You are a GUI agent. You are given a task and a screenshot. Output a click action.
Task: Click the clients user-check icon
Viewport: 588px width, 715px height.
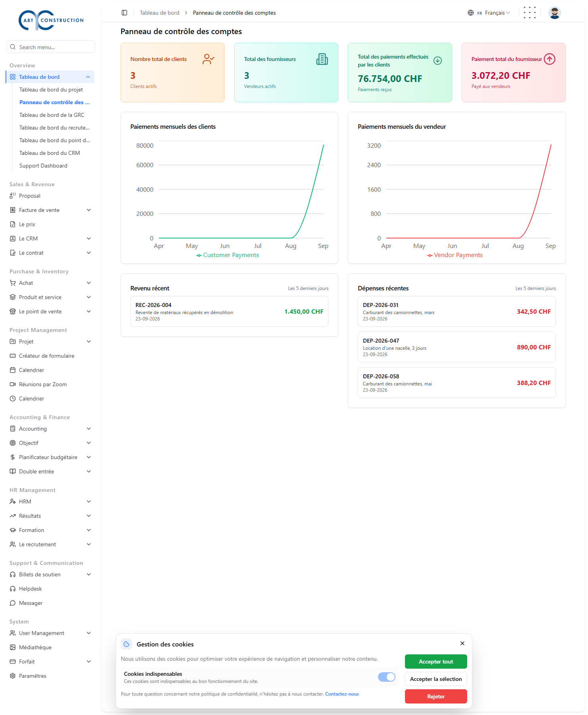(x=208, y=59)
